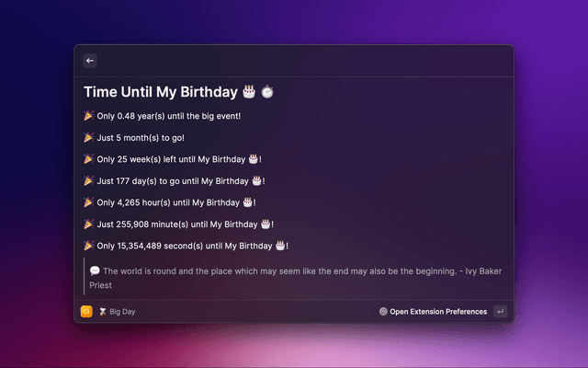Click the hourglass icon beside Big Day
The image size is (588, 368).
pos(102,311)
